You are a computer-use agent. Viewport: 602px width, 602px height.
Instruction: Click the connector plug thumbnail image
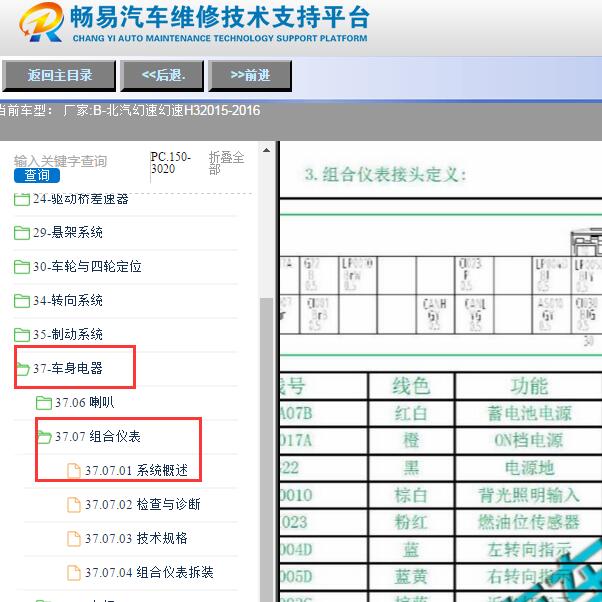(x=586, y=242)
